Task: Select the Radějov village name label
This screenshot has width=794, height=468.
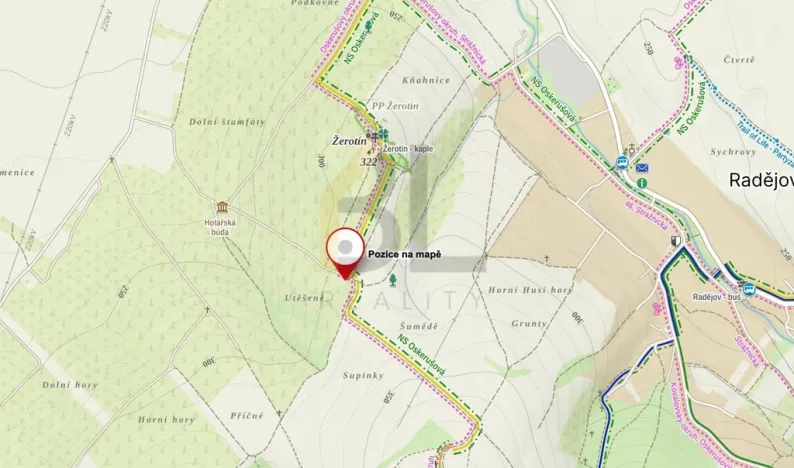Action: [x=761, y=180]
